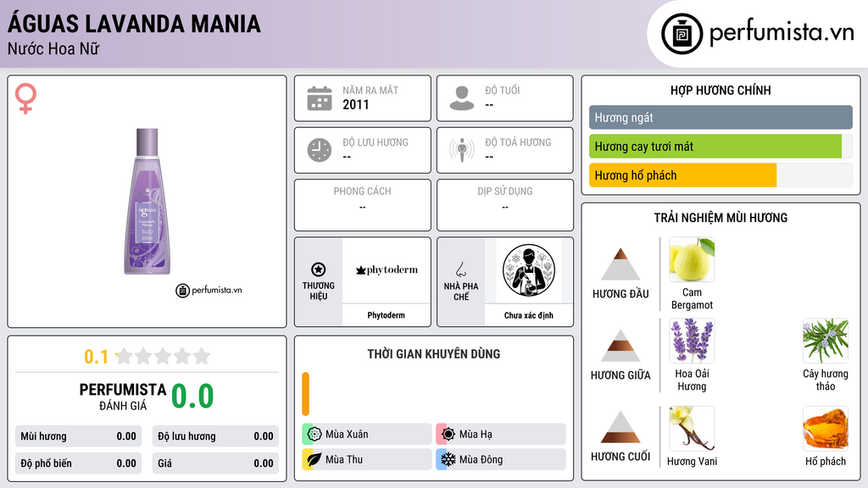The width and height of the screenshot is (868, 488).
Task: Click the Độ lưu hương 0.00 score row
Action: [215, 436]
